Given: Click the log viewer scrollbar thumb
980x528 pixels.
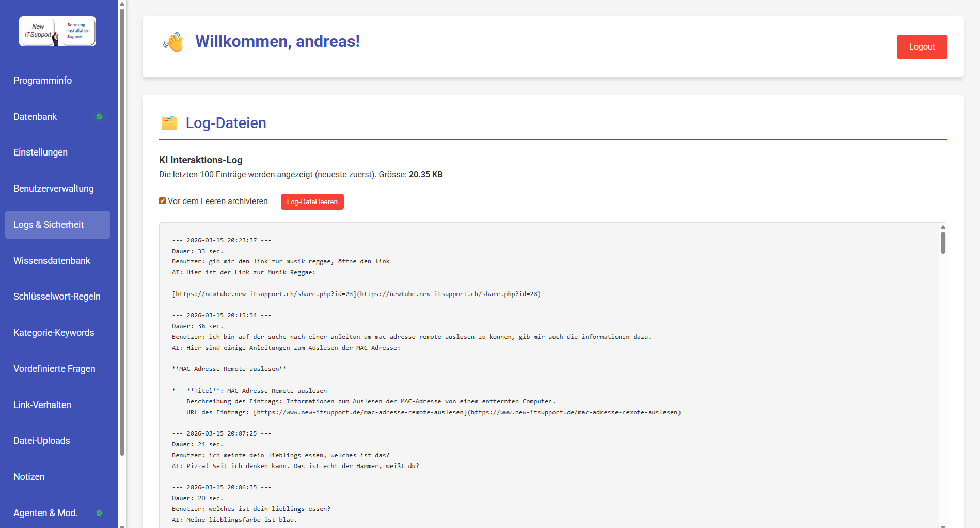Looking at the screenshot, I should coord(943,243).
